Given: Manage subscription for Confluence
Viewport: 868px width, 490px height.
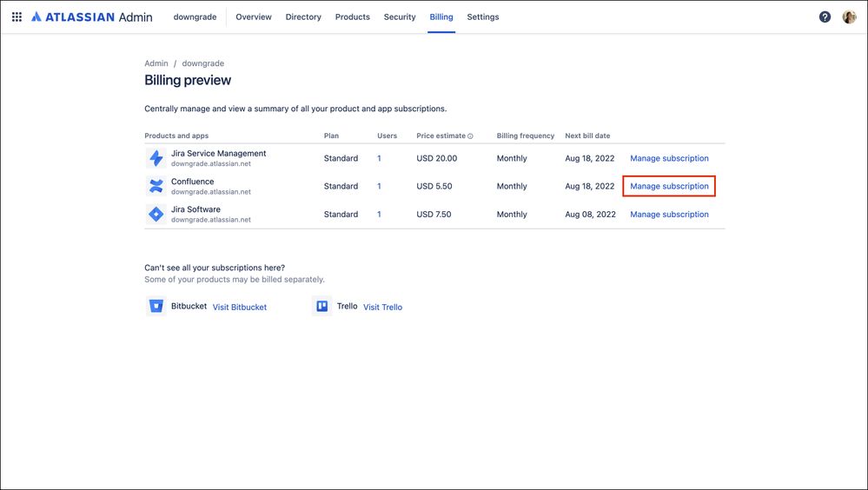Looking at the screenshot, I should pos(669,186).
